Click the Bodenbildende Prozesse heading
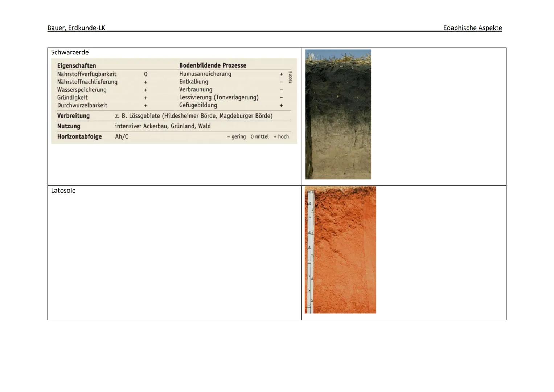This screenshot has height=392, width=554. [x=213, y=65]
